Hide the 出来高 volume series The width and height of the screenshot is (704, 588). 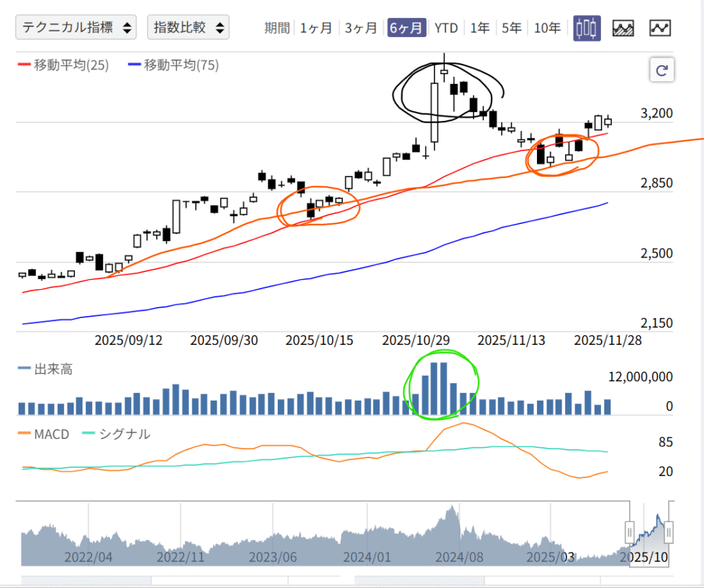click(45, 370)
